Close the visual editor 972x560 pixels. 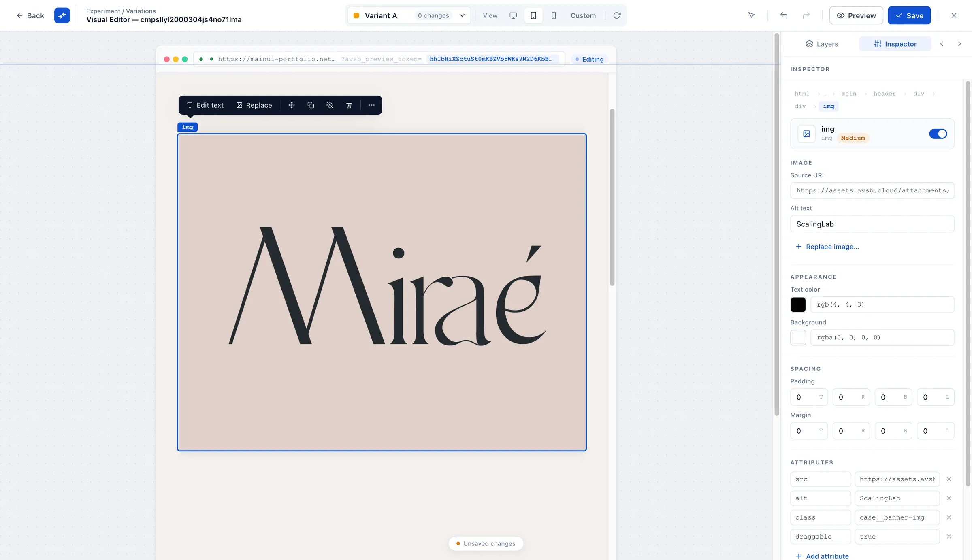tap(954, 15)
